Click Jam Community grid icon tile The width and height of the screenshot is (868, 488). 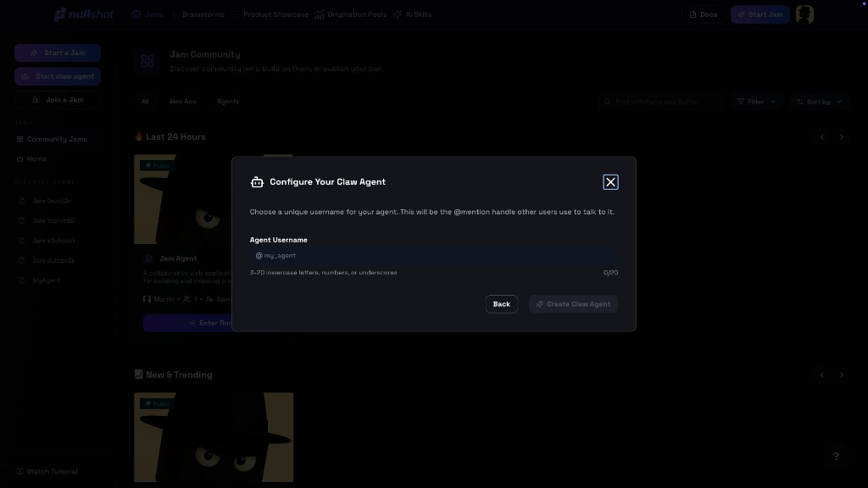(x=147, y=61)
